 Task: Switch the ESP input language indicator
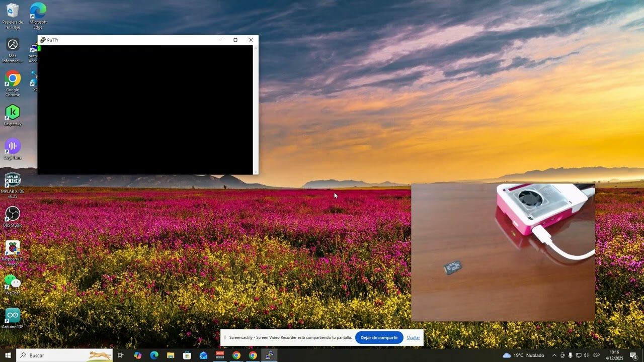[x=597, y=355]
